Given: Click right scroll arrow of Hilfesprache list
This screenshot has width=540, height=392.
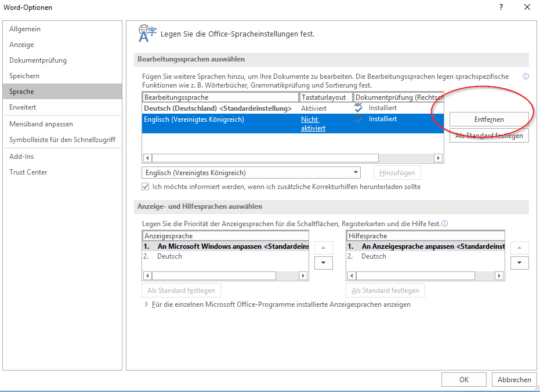Looking at the screenshot, I should (499, 275).
